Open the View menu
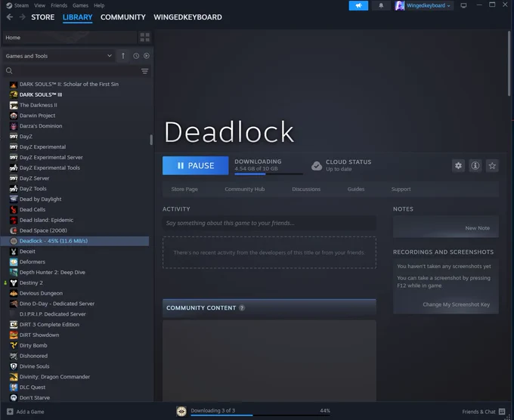The height and width of the screenshot is (420, 514). point(39,5)
